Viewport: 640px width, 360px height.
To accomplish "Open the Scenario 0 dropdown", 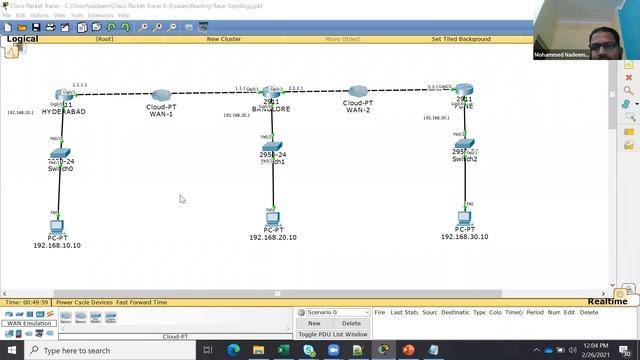I will pyautogui.click(x=338, y=312).
